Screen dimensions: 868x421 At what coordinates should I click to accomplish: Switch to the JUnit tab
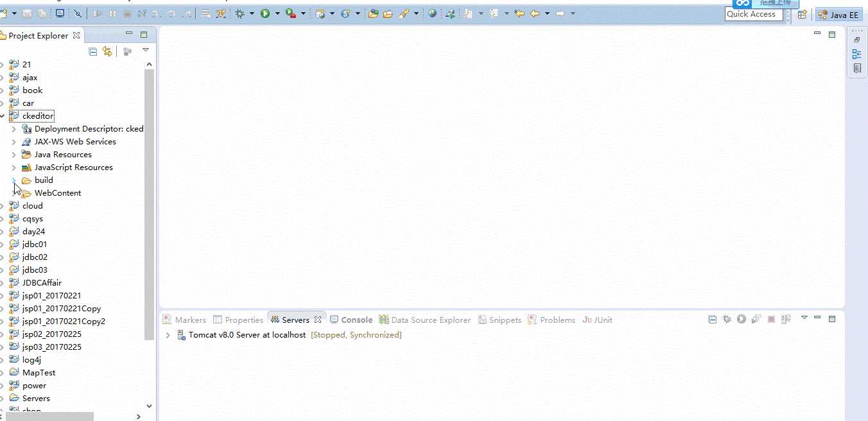[x=597, y=320]
